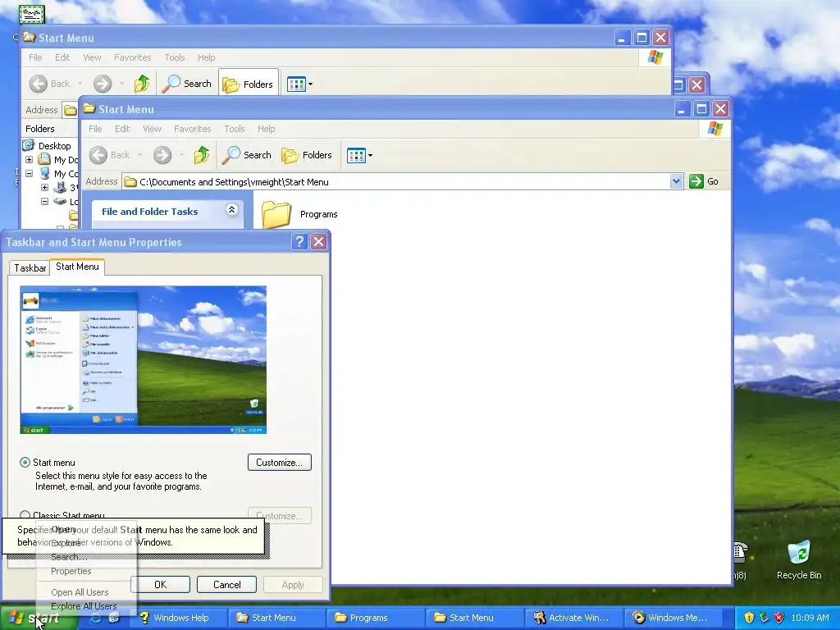This screenshot has width=840, height=630.
Task: Open Edit menu in front window
Action: point(122,129)
